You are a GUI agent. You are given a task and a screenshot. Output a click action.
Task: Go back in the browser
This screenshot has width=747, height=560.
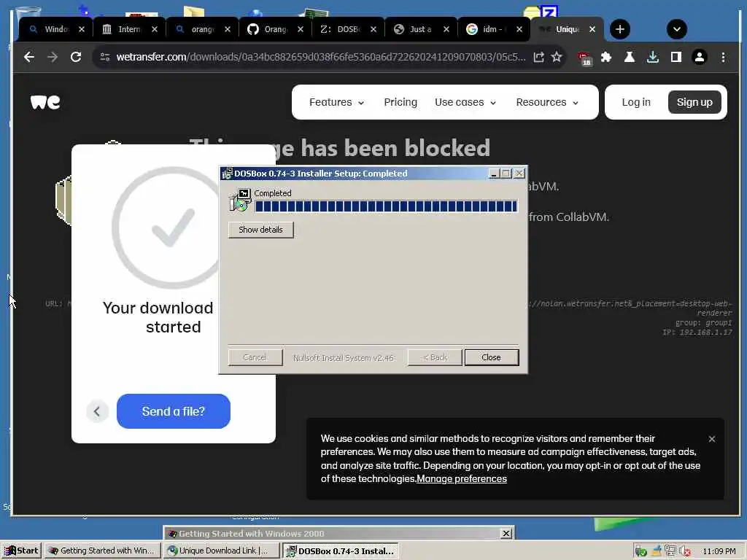[29, 57]
